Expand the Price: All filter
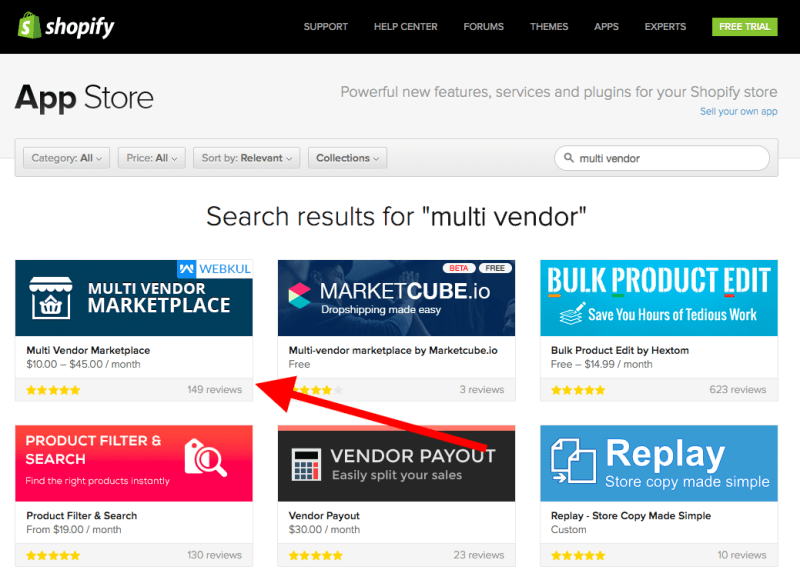Image resolution: width=800 pixels, height=580 pixels. coord(152,158)
